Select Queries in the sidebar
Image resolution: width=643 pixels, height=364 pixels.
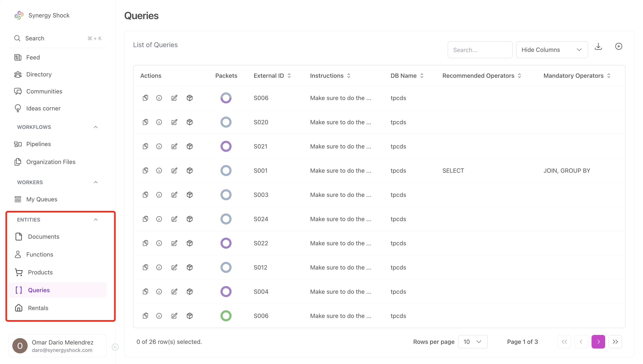click(58, 290)
